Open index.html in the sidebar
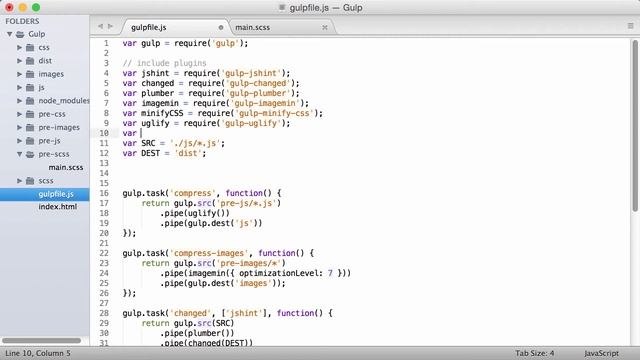Screen dimensions: 640x360 click(x=58, y=207)
